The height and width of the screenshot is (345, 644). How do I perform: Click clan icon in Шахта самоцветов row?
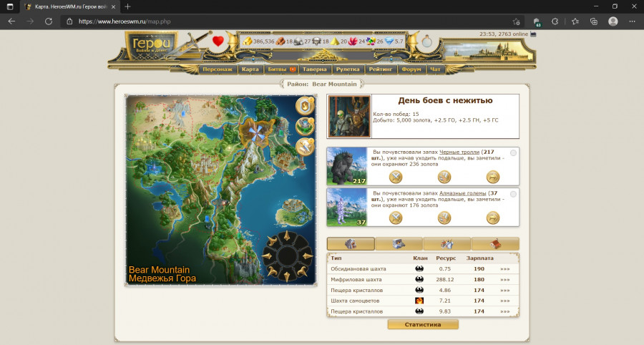(x=419, y=301)
